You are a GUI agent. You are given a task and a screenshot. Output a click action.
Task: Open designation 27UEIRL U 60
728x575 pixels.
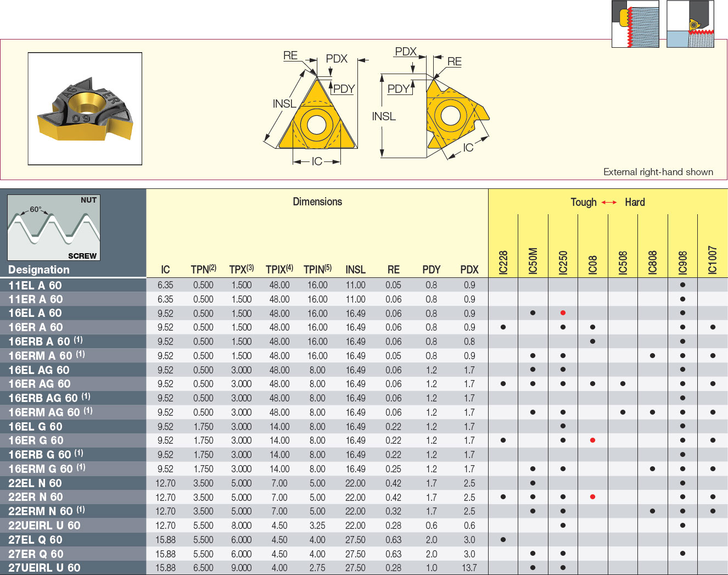pos(44,568)
